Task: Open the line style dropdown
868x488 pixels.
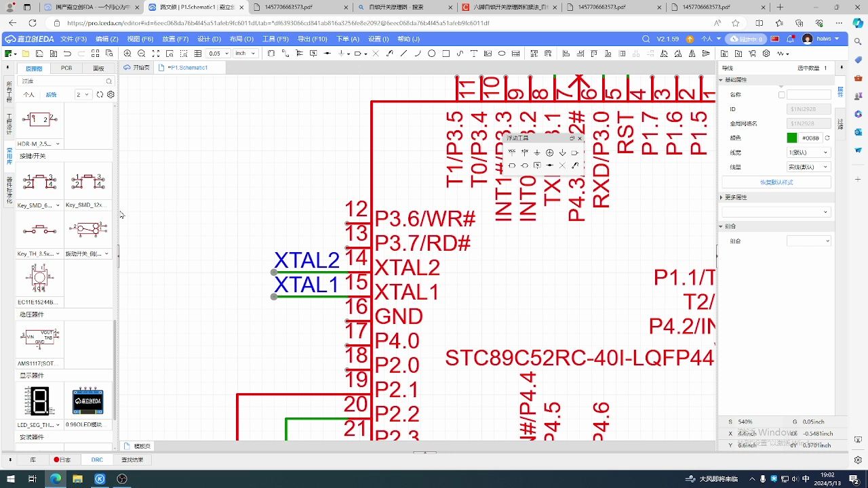Action: (808, 167)
